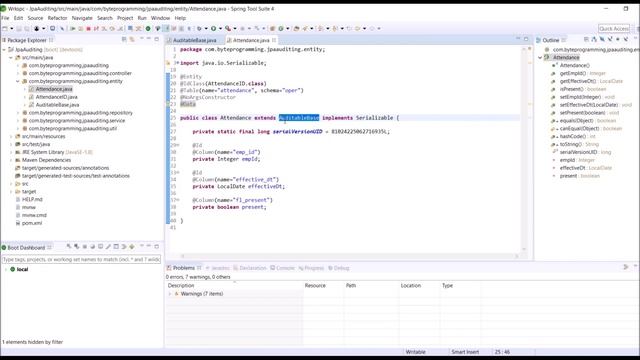Open dropdown arrow next to Run icon
The width and height of the screenshot is (640, 360).
click(220, 29)
